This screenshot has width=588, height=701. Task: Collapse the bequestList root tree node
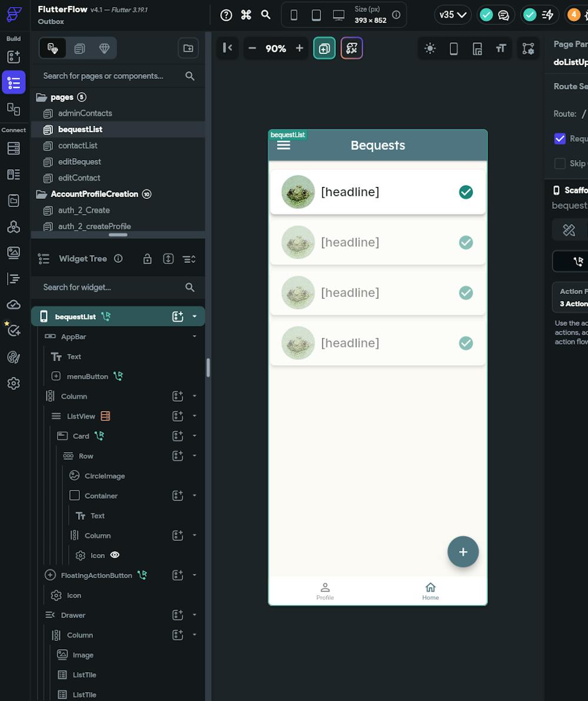(195, 316)
